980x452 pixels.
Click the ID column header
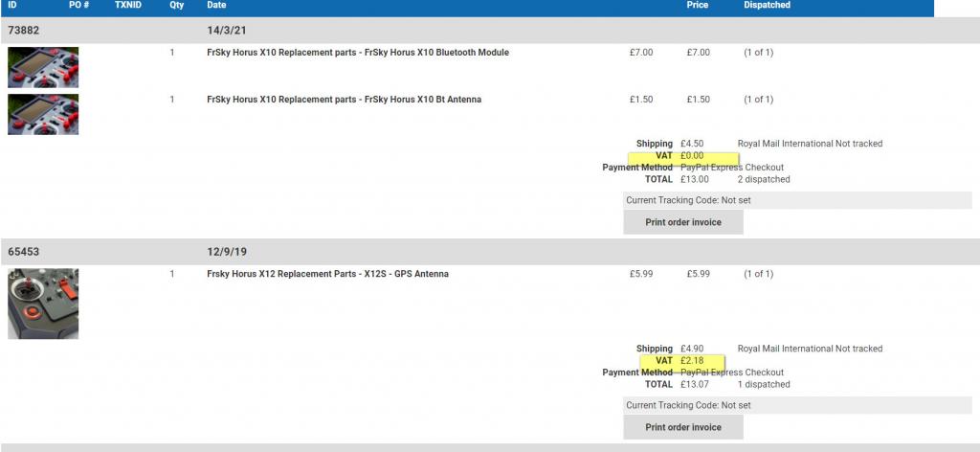12,5
